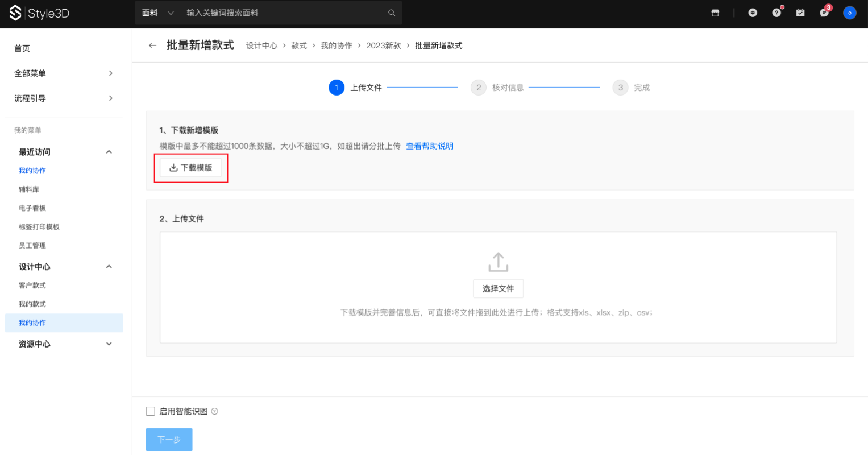This screenshot has width=868, height=455.
Task: Click the language switch icon
Action: [x=753, y=13]
